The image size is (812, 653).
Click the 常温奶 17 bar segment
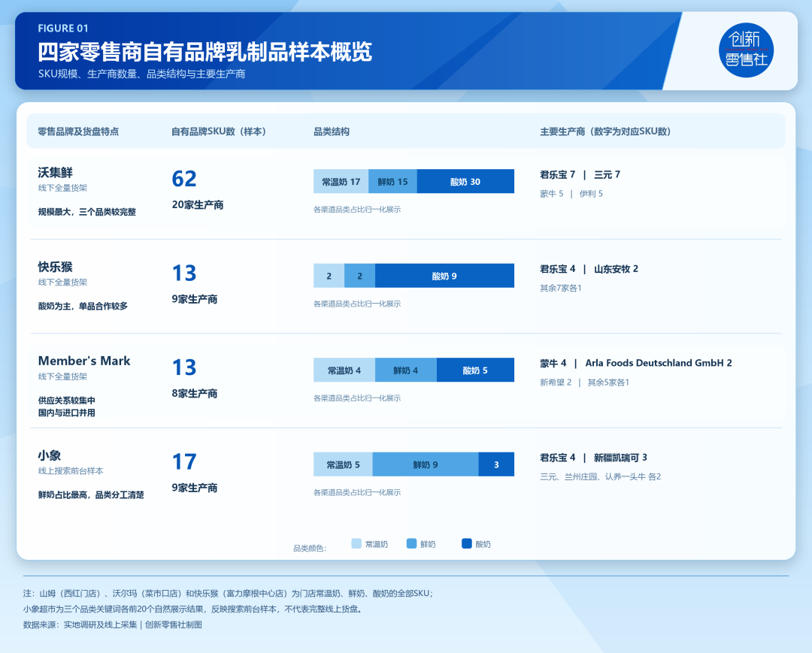(x=341, y=181)
